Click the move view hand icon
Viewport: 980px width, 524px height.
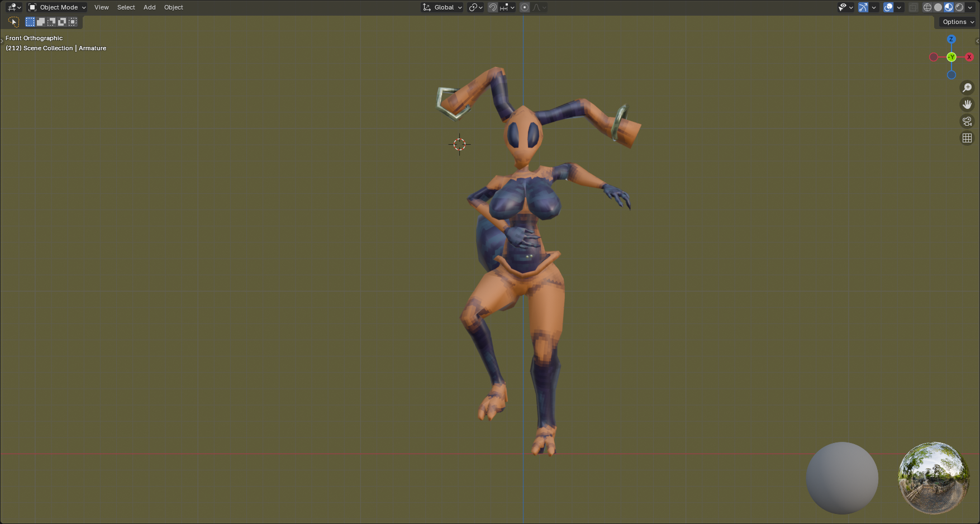pos(967,104)
